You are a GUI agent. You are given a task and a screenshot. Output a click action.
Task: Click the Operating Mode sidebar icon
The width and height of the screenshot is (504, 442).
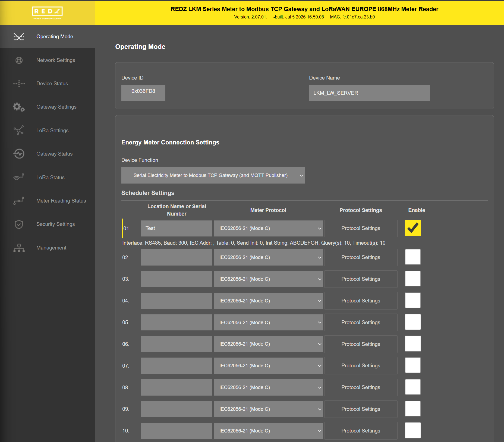click(x=19, y=36)
